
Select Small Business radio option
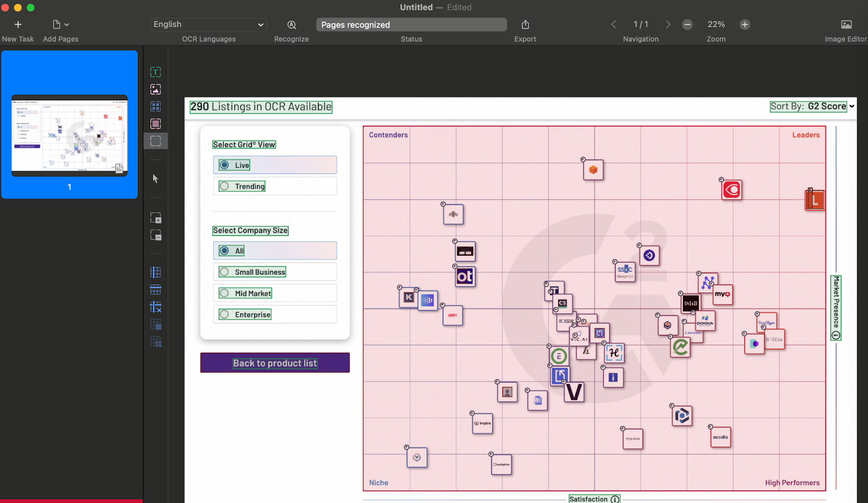(x=224, y=272)
